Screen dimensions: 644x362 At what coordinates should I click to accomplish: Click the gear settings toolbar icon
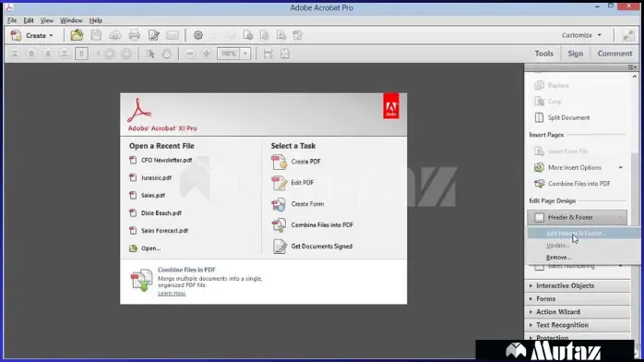(x=198, y=35)
